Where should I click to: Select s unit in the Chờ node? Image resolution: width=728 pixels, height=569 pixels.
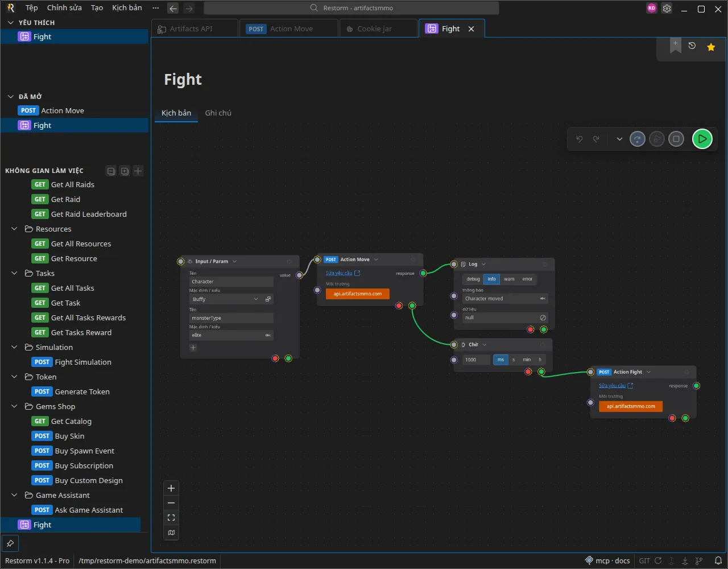[514, 360]
